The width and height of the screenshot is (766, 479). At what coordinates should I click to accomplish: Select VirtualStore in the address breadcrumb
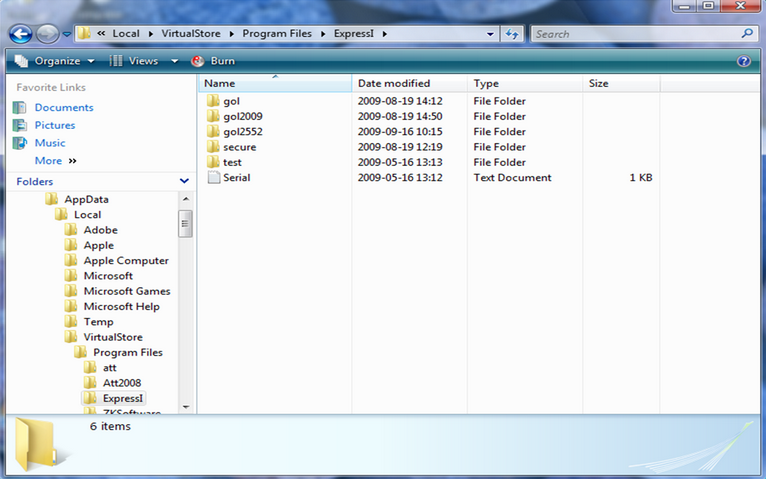tap(191, 33)
